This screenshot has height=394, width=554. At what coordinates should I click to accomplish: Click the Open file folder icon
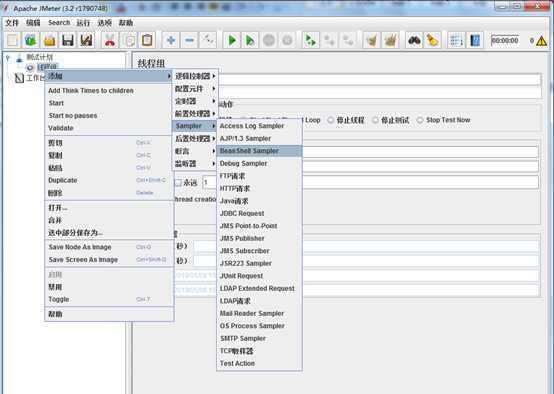click(x=49, y=40)
